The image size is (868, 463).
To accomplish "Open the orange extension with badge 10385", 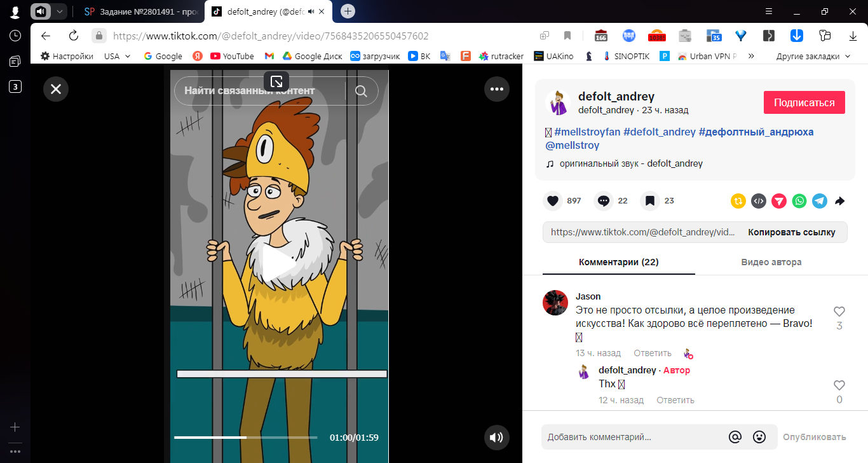I will tap(656, 36).
